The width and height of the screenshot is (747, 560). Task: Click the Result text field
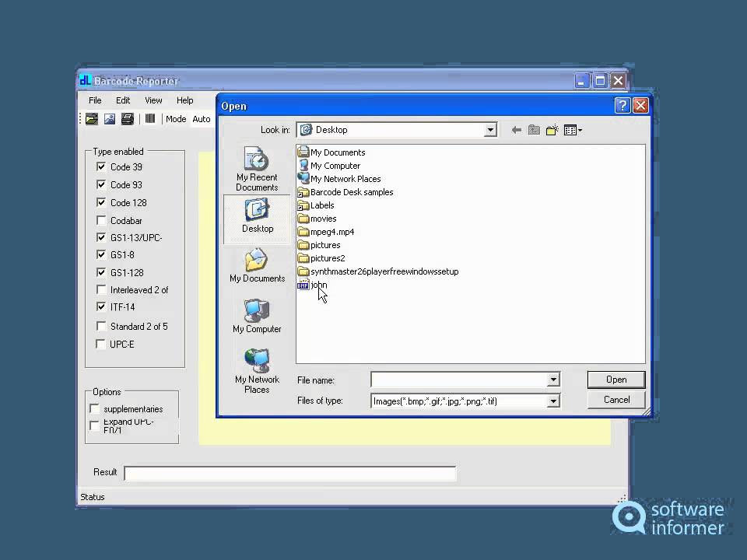tap(289, 473)
